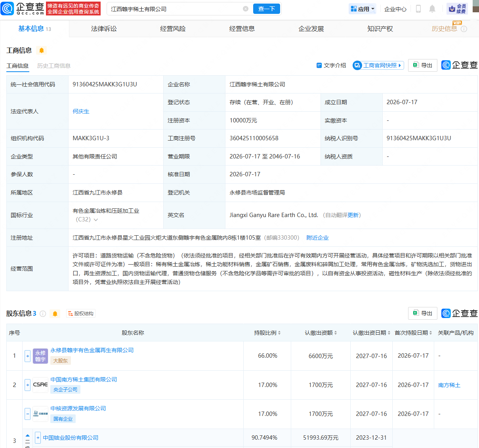The height and width of the screenshot is (448, 479).
Task: Click the 国有企业 tag
Action: click(x=63, y=419)
